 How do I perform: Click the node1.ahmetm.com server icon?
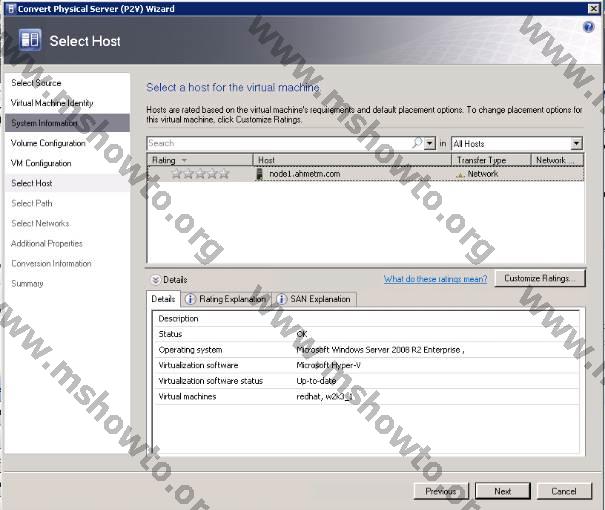coord(261,174)
